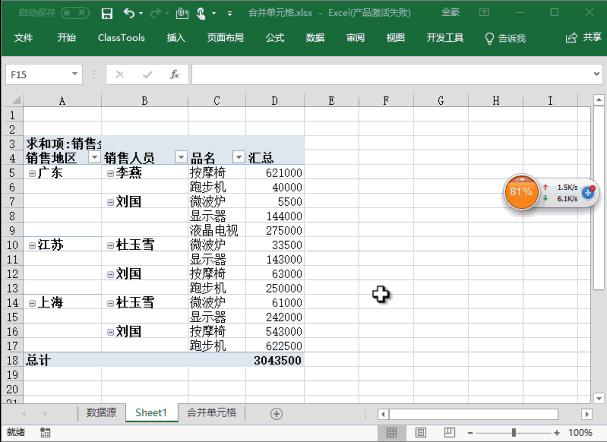The width and height of the screenshot is (607, 442).
Task: Click the Name Box showing F15
Action: click(x=38, y=74)
